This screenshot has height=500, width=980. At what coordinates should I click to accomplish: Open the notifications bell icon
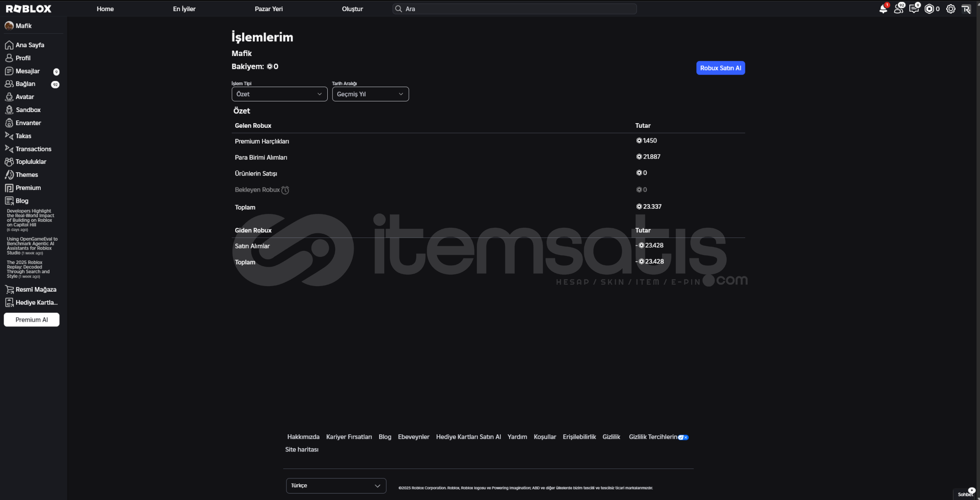pos(883,9)
